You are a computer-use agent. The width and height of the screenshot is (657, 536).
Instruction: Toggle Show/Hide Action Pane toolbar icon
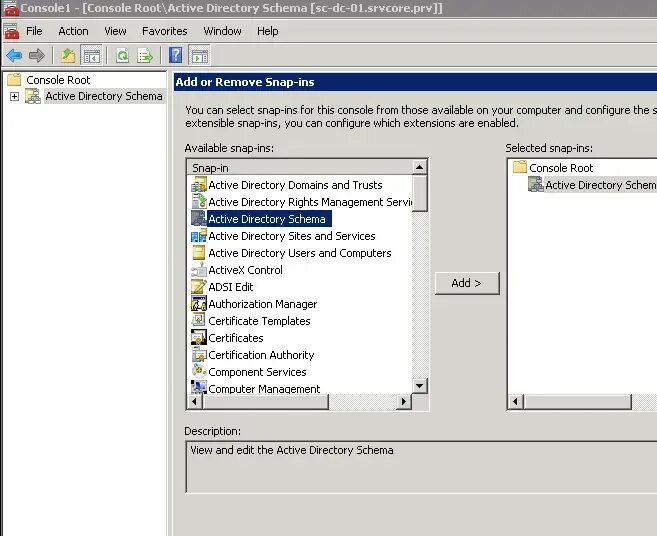pos(199,55)
